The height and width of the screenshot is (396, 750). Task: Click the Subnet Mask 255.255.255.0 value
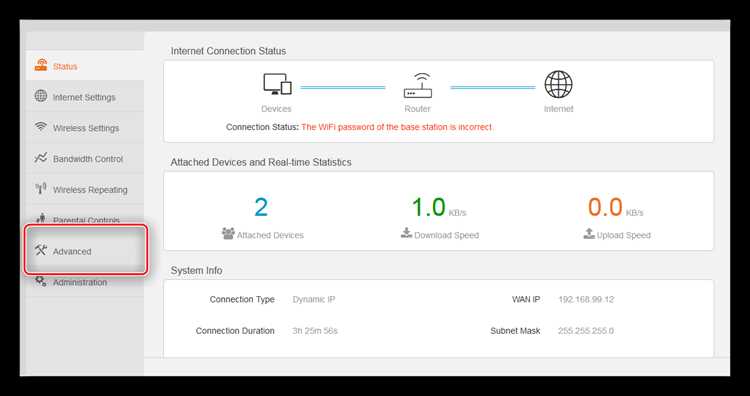click(586, 330)
